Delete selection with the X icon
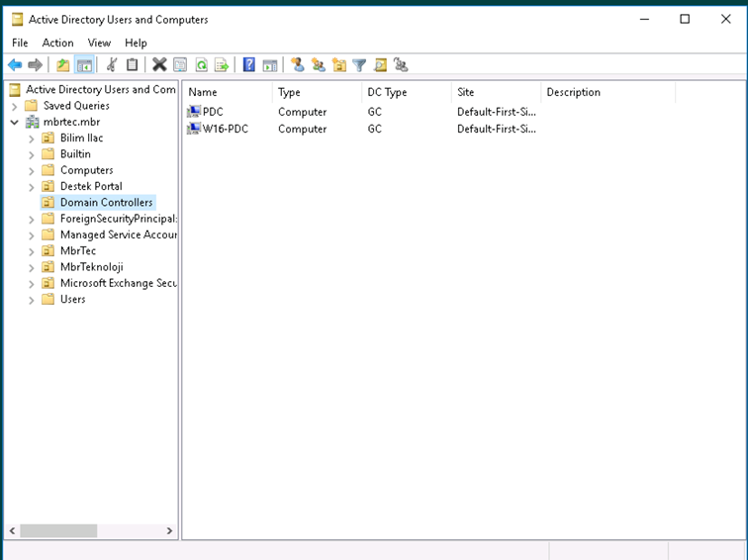 tap(159, 65)
